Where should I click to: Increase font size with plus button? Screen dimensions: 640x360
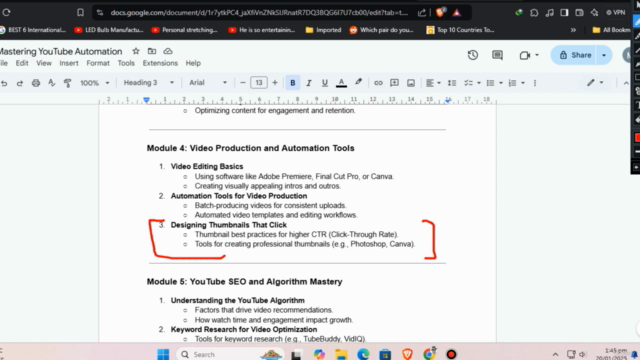275,83
